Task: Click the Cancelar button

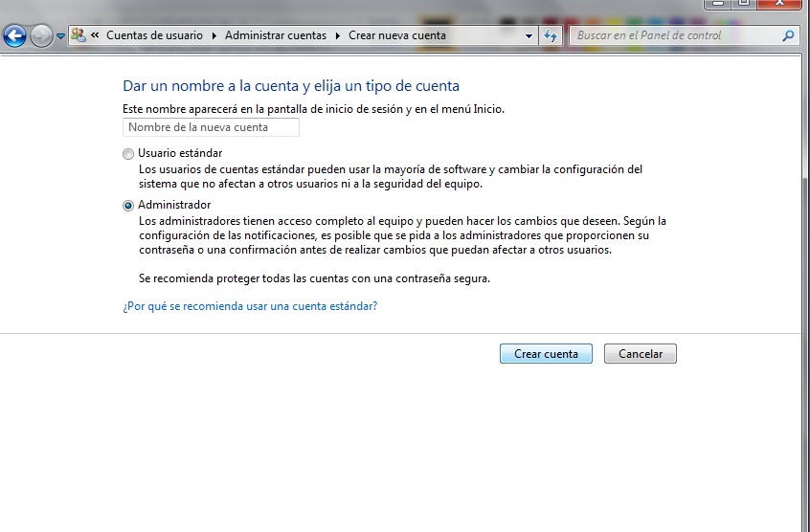Action: click(641, 353)
